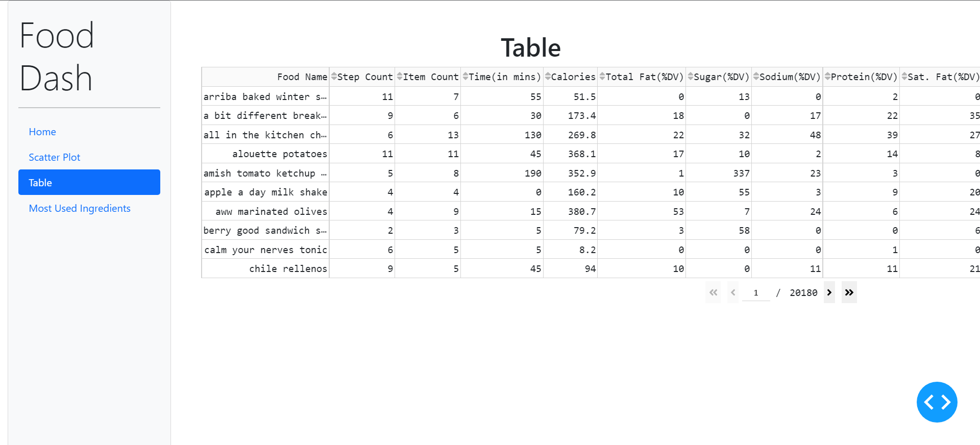The height and width of the screenshot is (445, 980).
Task: Sort the table by Calories column
Action: 549,77
